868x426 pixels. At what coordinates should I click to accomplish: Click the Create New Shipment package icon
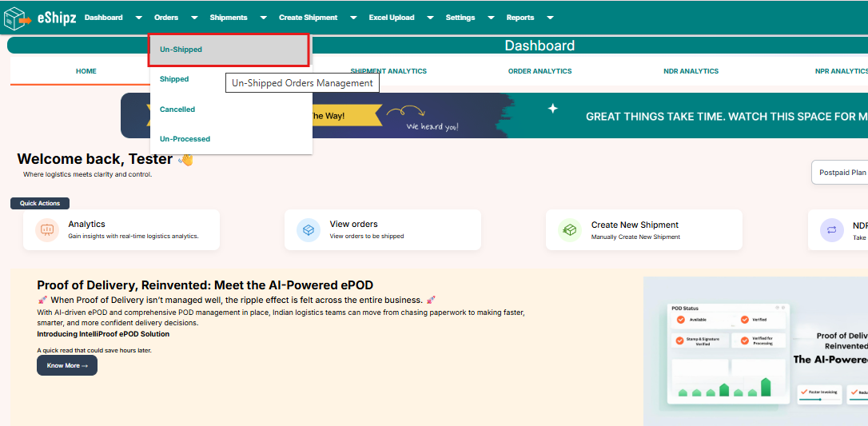(x=570, y=229)
